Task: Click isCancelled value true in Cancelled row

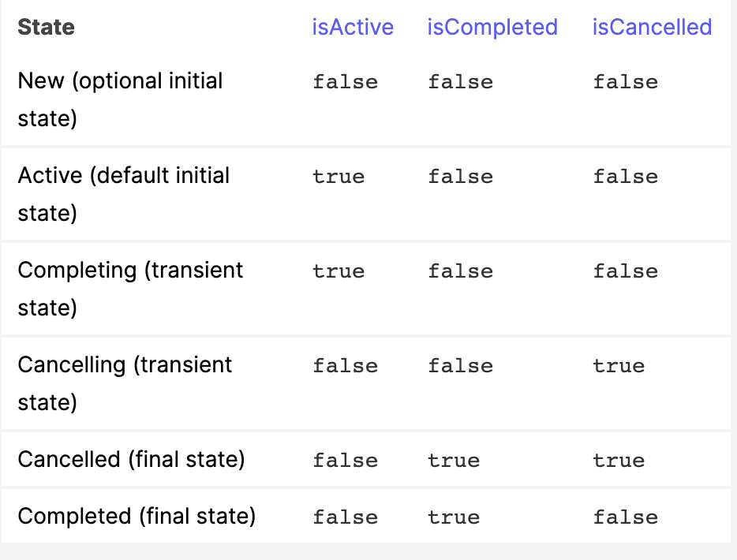Action: [x=619, y=461]
